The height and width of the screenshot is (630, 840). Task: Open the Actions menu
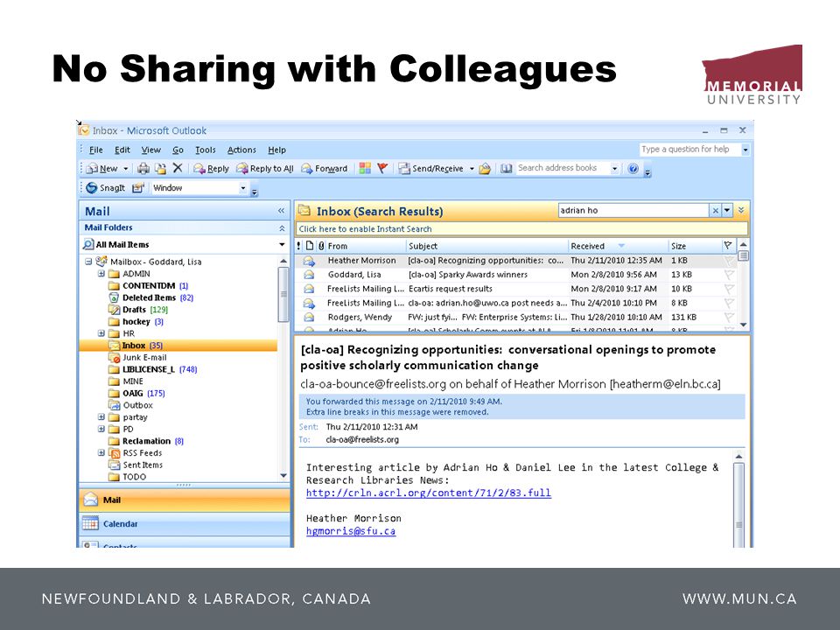click(x=241, y=150)
